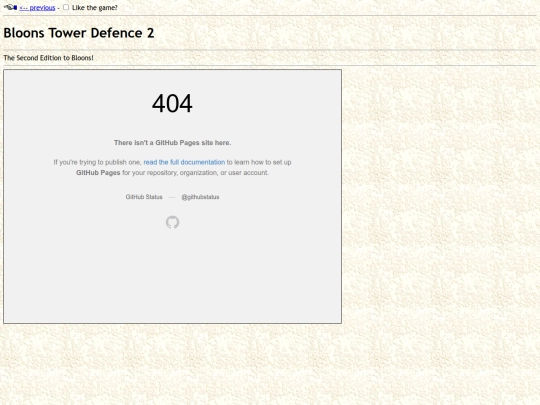Open the '<-- previous' link

(37, 8)
